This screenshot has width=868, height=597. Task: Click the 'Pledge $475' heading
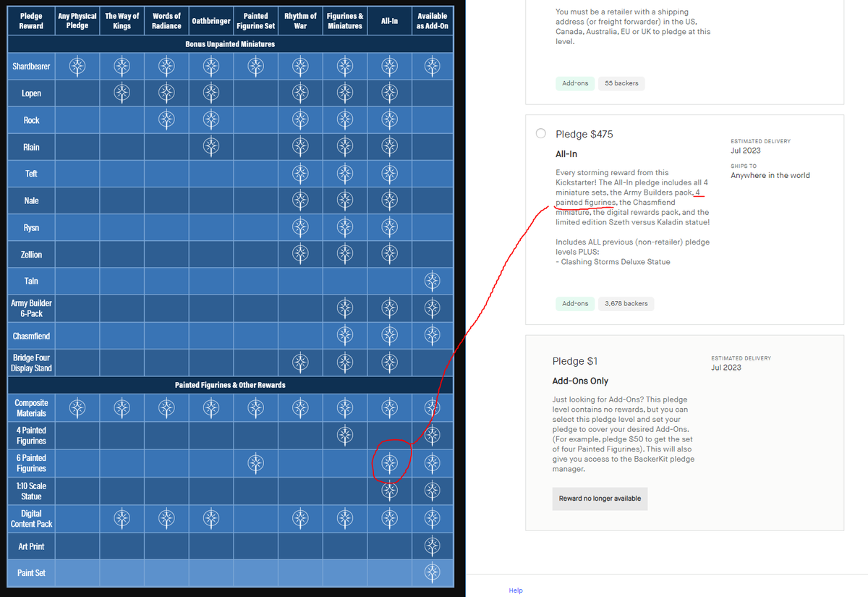pos(584,135)
